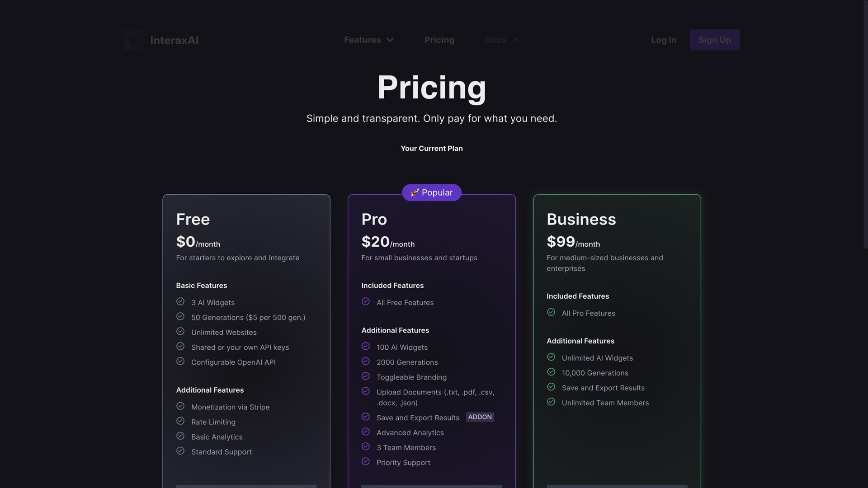Click check icon beside Monetization via Stripe

pyautogui.click(x=180, y=406)
